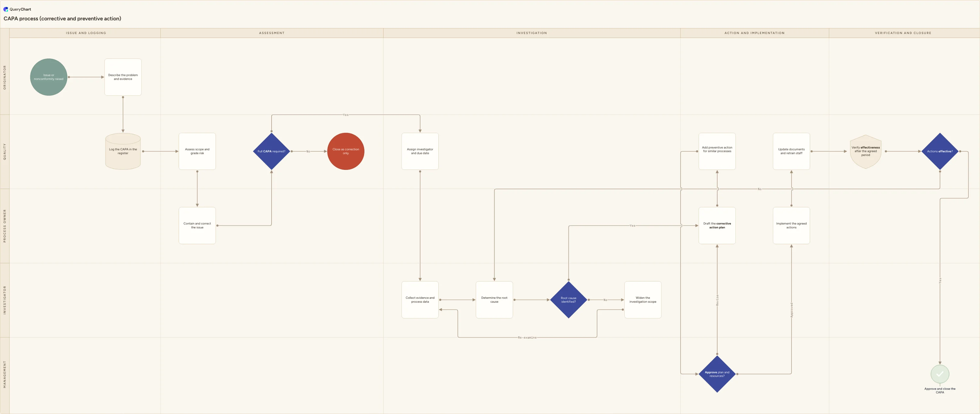Select the green 'Issue or nonconformity raised' start circle
This screenshot has width=980, height=414.
tap(49, 77)
